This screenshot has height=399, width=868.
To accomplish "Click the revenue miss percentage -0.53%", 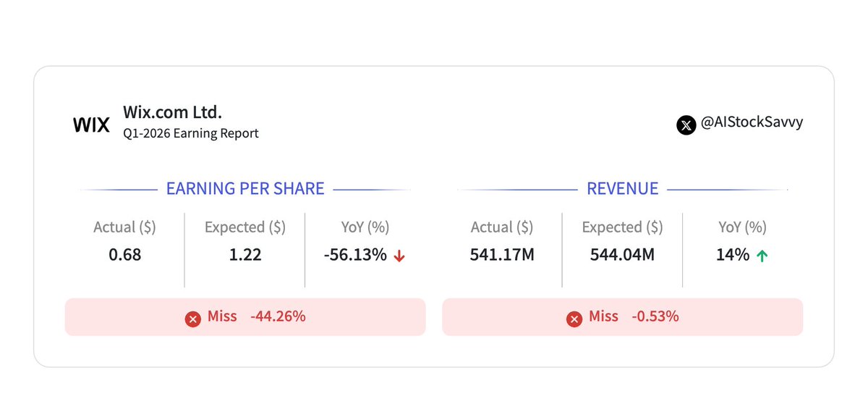I will [655, 316].
